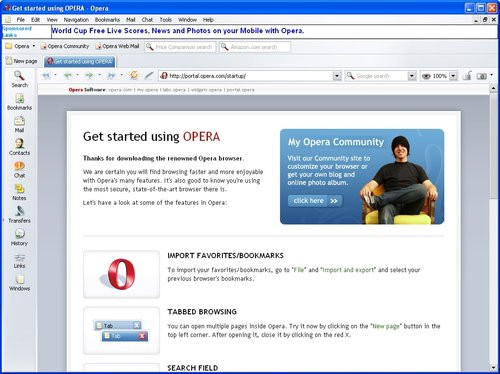500x374 pixels.
Task: Open the labs.opera link in the top navigation
Action: [x=174, y=90]
